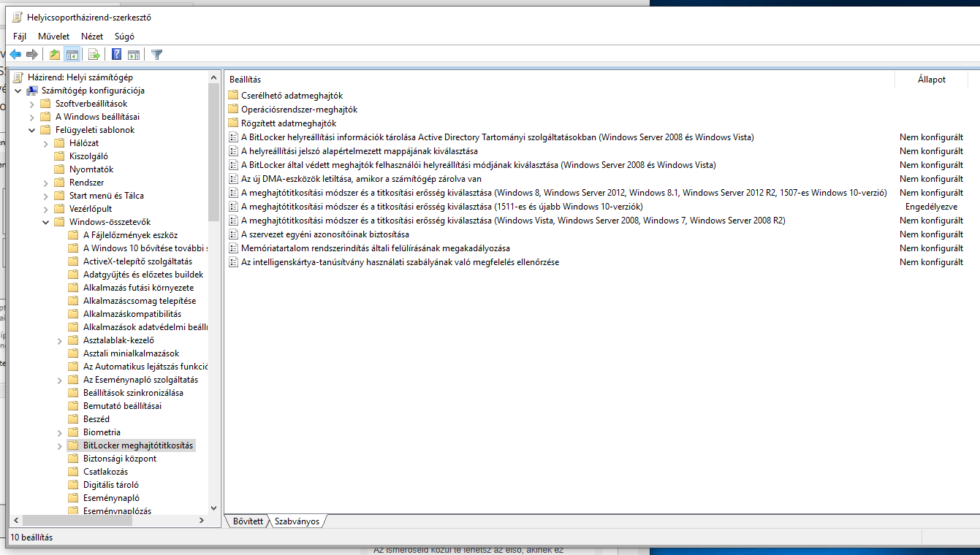This screenshot has height=555, width=980.
Task: Select the BitLocker helyreállítási információk Active Directory setting
Action: point(498,137)
